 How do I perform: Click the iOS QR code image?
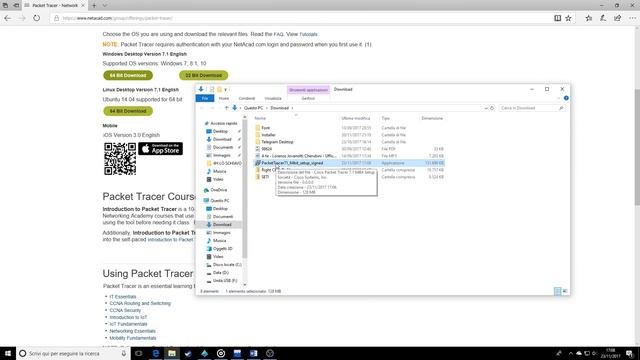[120, 159]
